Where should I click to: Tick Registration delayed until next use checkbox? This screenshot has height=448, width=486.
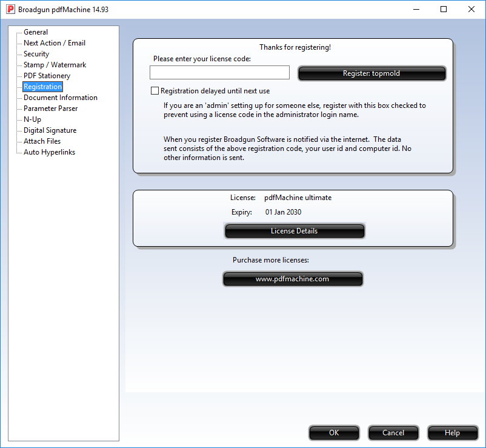[155, 91]
